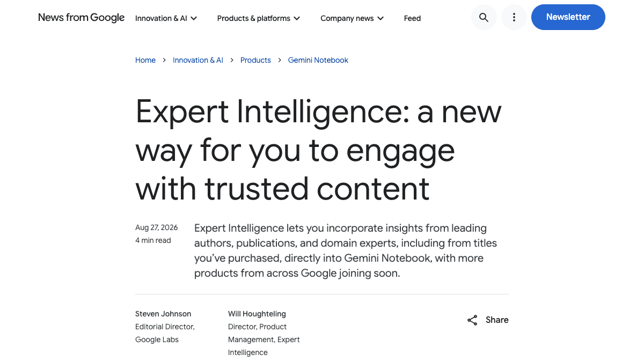Click breadcrumb chevron after Innovation & AI

tap(232, 60)
